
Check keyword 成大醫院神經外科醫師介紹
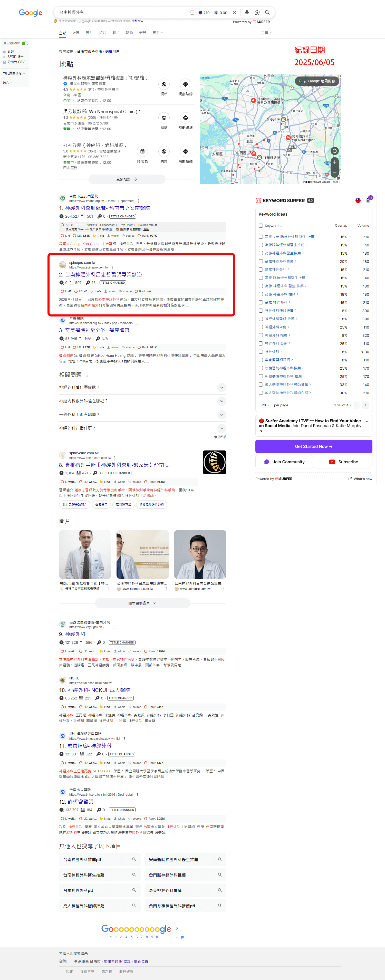tap(261, 393)
